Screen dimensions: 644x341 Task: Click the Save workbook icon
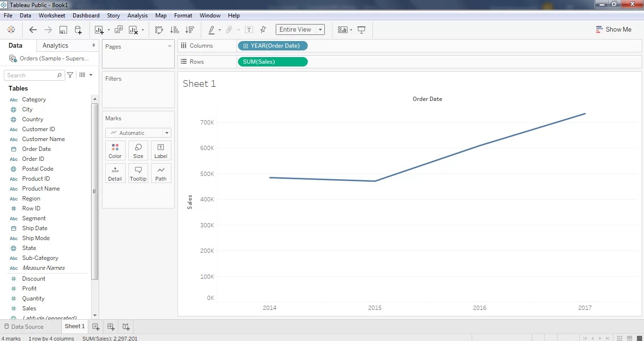63,30
